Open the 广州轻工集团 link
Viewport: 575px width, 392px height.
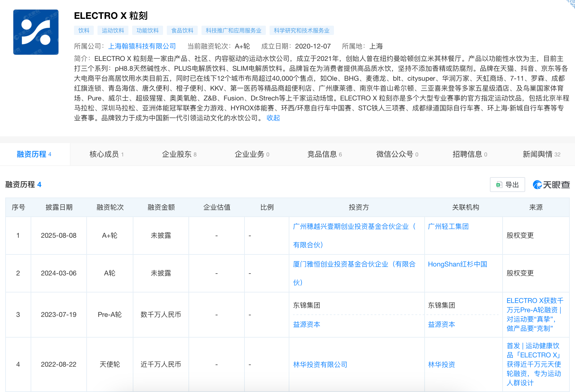pos(448,227)
